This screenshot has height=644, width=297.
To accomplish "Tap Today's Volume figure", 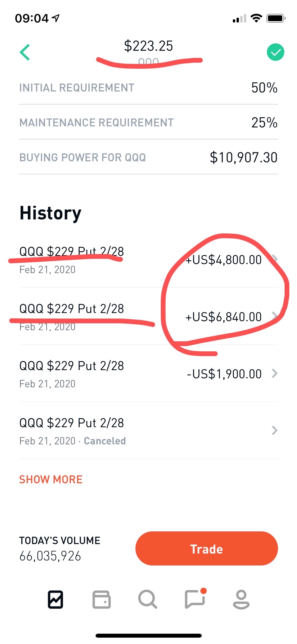I will tap(50, 556).
